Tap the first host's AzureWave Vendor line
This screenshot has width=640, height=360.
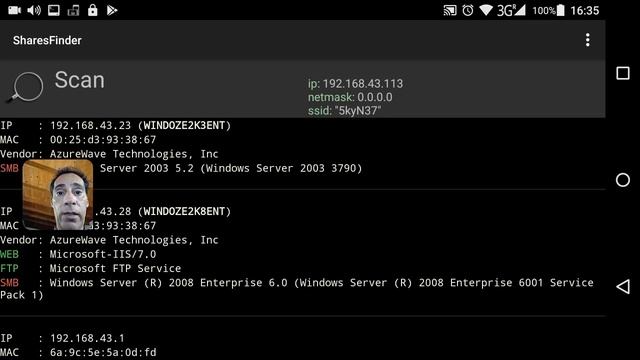109,154
